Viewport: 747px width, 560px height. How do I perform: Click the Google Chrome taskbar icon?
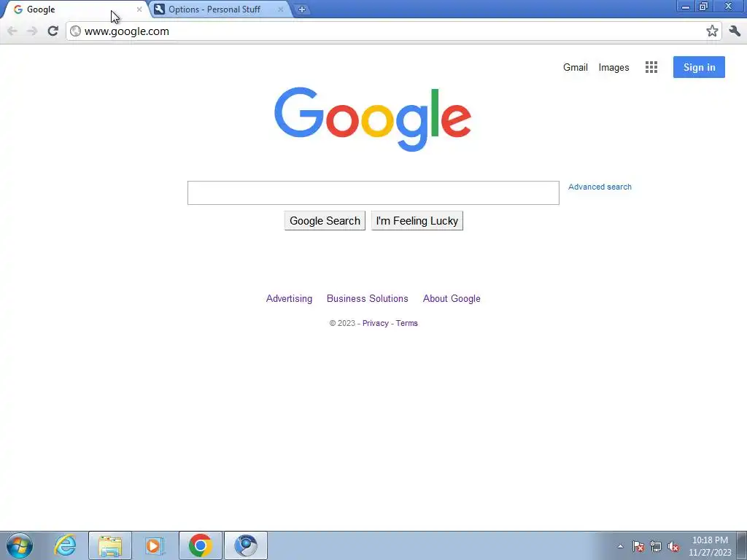tap(201, 545)
